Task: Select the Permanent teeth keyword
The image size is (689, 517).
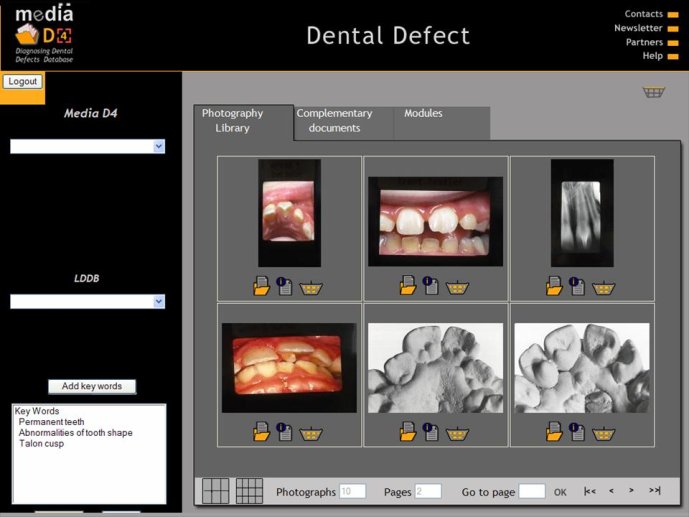Action: coord(51,422)
